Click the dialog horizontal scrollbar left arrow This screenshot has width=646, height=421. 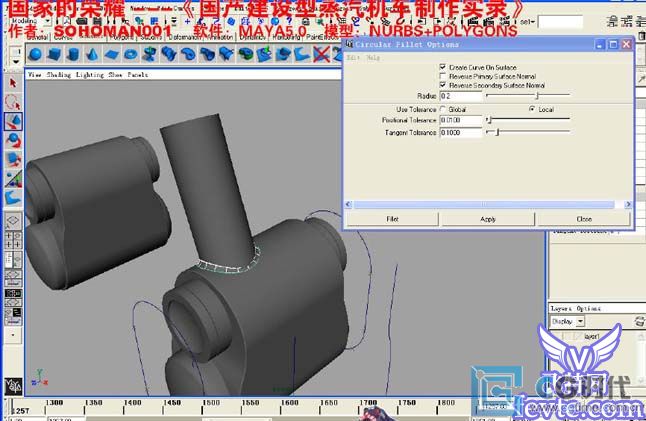pyautogui.click(x=349, y=204)
